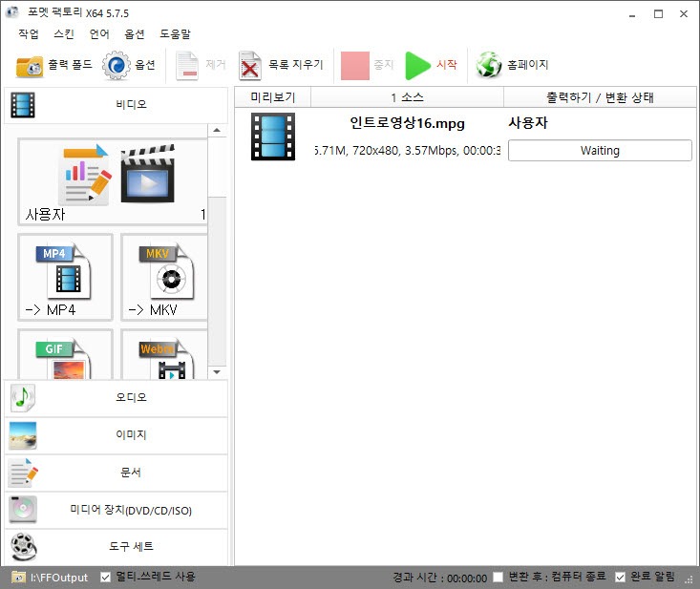This screenshot has width=700, height=589.
Task: Select the -> MKV conversion icon
Action: point(164,277)
